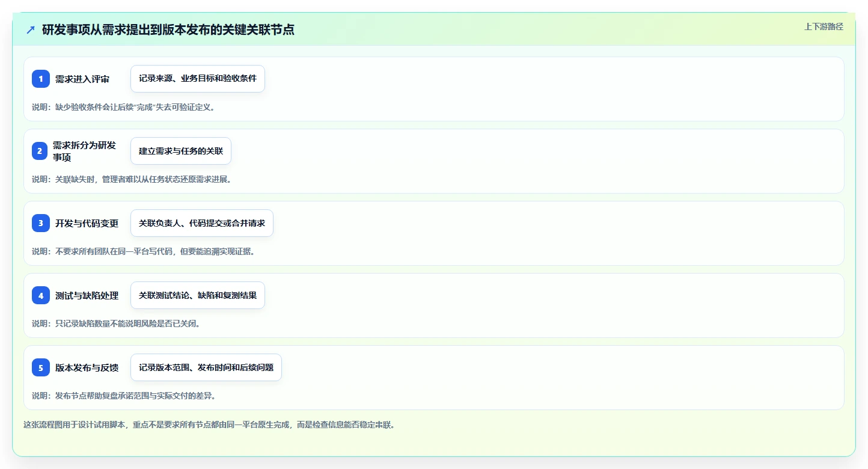
Task: Click the 记录版本范围、发布时间和后续问题 chip
Action: pyautogui.click(x=206, y=367)
